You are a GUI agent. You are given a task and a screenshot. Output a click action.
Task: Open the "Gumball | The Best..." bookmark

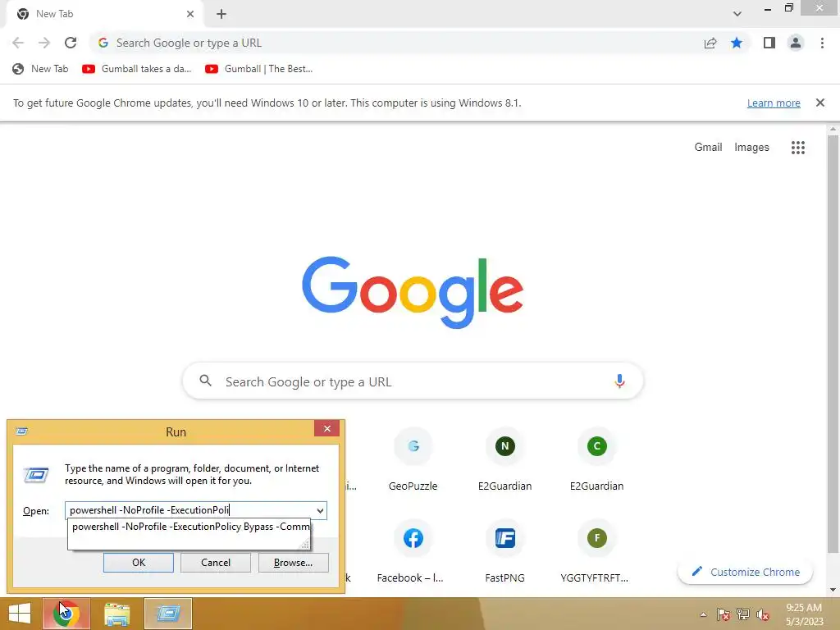coord(258,69)
